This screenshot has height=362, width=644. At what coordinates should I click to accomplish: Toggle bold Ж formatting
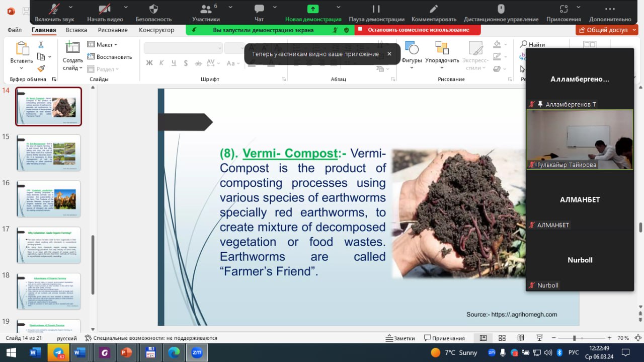point(149,63)
